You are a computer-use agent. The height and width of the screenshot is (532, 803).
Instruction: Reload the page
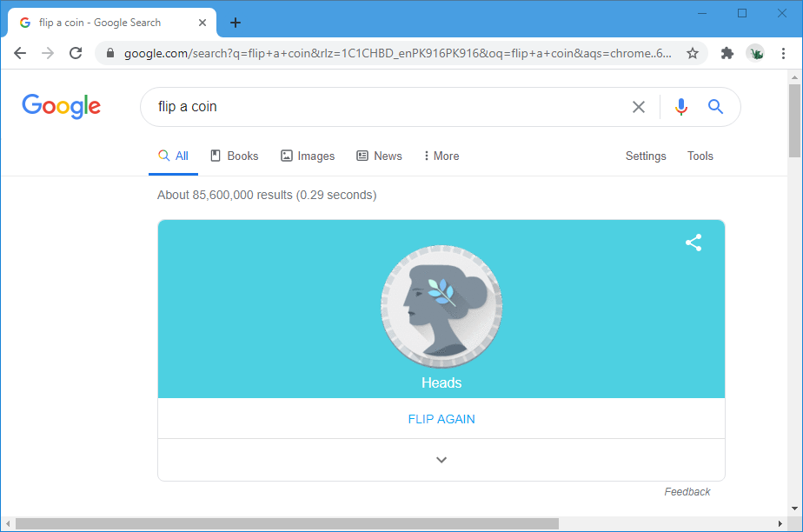click(x=76, y=53)
